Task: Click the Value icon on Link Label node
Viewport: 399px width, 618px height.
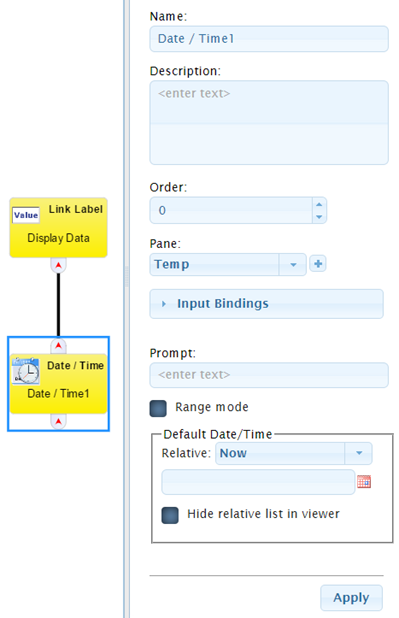Action: (26, 215)
